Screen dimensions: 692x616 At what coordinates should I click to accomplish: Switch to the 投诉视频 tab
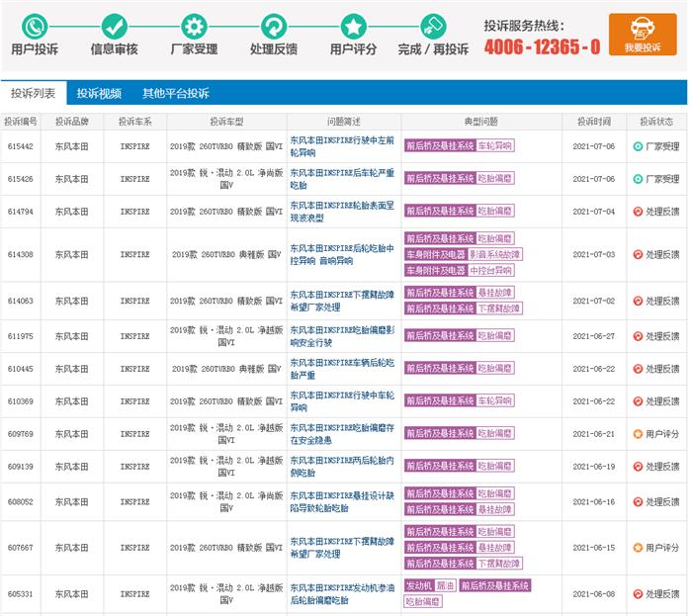click(99, 93)
